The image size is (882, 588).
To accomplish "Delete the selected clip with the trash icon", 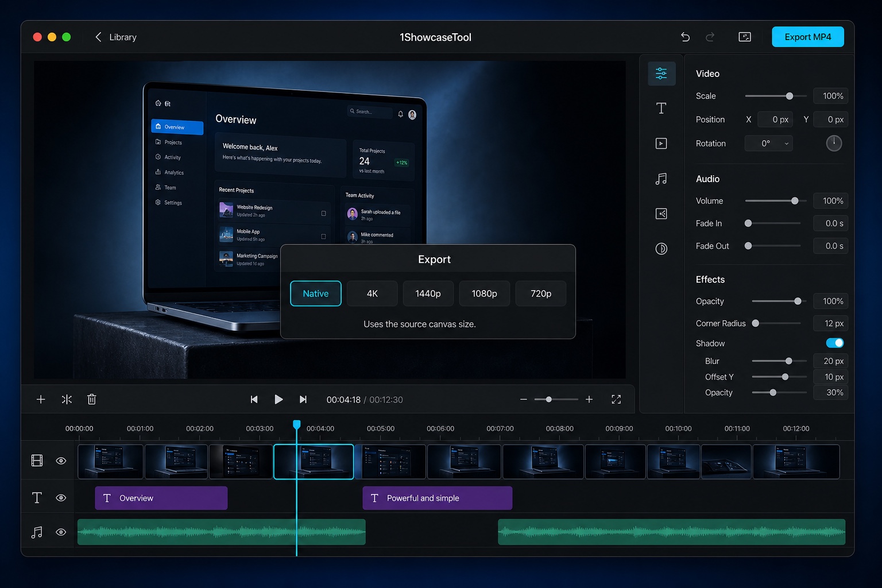I will (91, 399).
